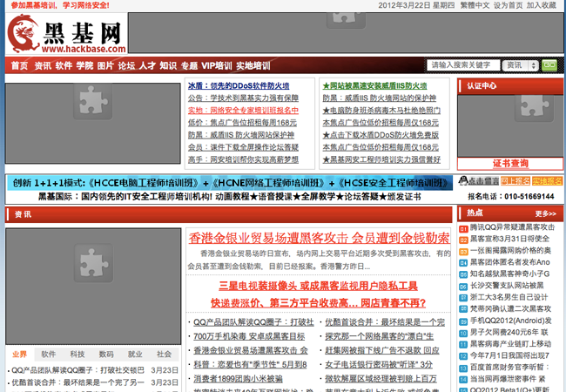Screen dimensions: 566x392
Task: Click the 点击查询 icon button
Action: pyautogui.click(x=478, y=181)
